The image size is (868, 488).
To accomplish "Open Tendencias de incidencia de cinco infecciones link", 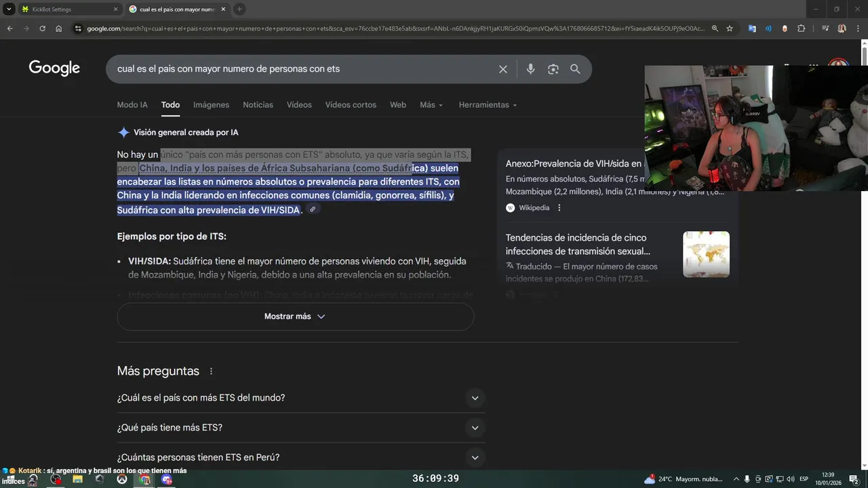I will pyautogui.click(x=578, y=245).
